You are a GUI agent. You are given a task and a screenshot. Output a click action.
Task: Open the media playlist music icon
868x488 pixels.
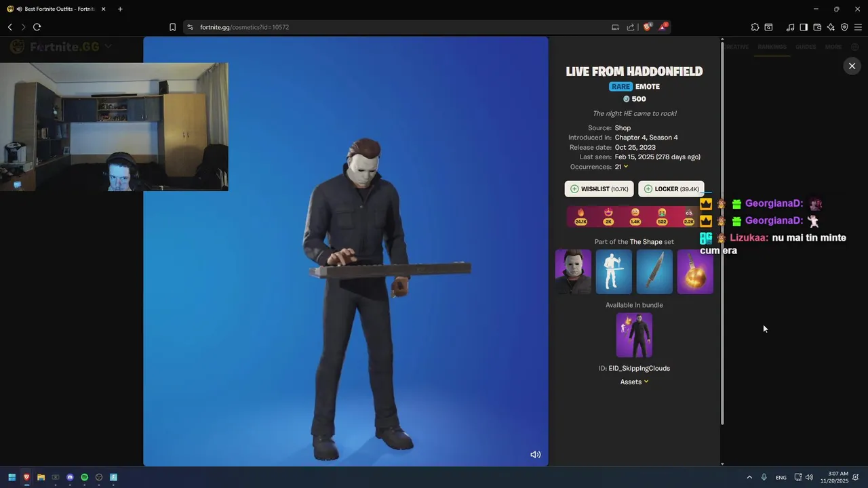pyautogui.click(x=790, y=27)
